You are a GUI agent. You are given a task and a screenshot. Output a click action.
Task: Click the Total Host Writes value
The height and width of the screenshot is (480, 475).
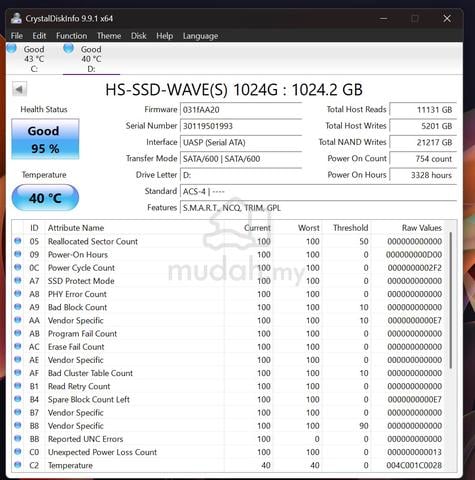(423, 126)
